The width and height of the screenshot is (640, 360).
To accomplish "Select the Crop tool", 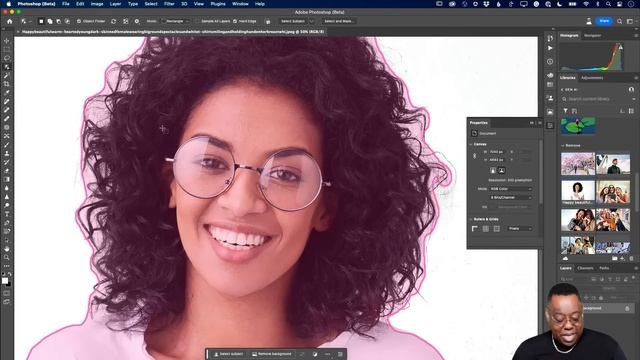I will [7, 84].
